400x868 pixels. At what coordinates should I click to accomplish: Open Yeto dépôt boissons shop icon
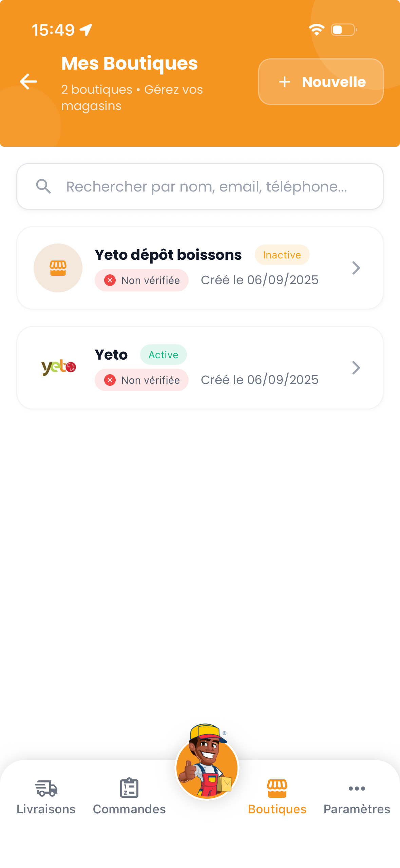(58, 268)
